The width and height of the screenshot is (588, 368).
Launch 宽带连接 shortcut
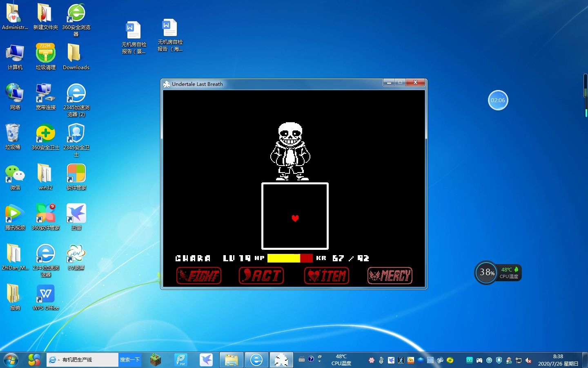pyautogui.click(x=45, y=97)
